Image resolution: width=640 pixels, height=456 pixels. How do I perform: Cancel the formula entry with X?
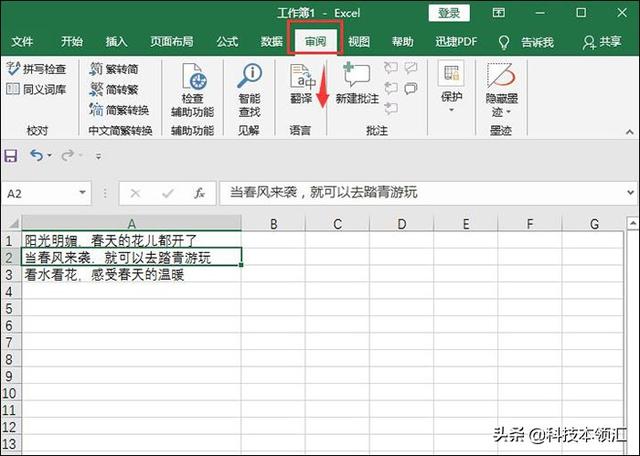tap(135, 193)
